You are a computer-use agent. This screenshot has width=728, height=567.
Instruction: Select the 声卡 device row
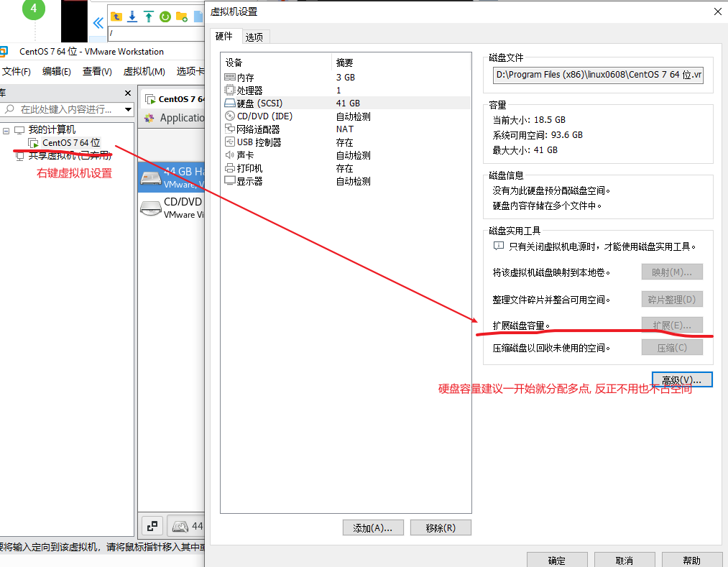click(346, 155)
